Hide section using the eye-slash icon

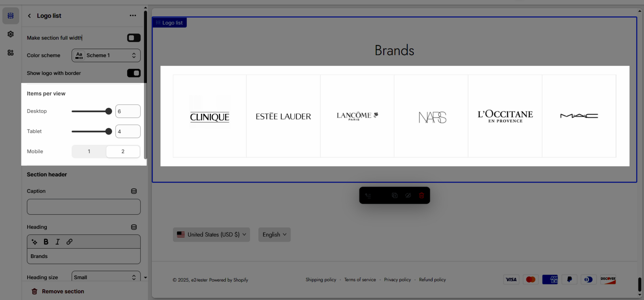pos(408,195)
